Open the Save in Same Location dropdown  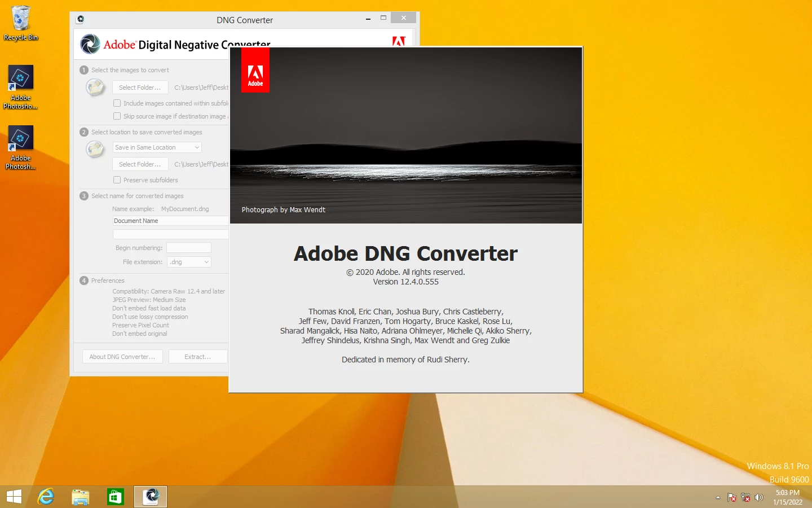(x=157, y=147)
